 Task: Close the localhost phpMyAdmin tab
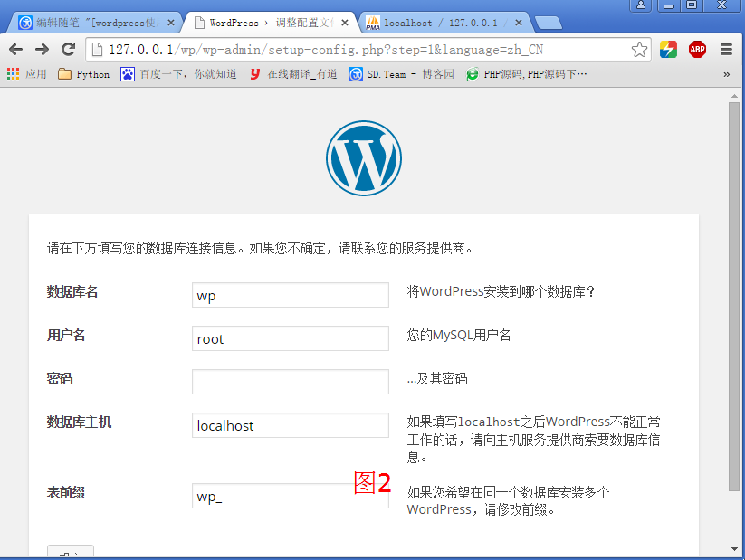tap(519, 23)
